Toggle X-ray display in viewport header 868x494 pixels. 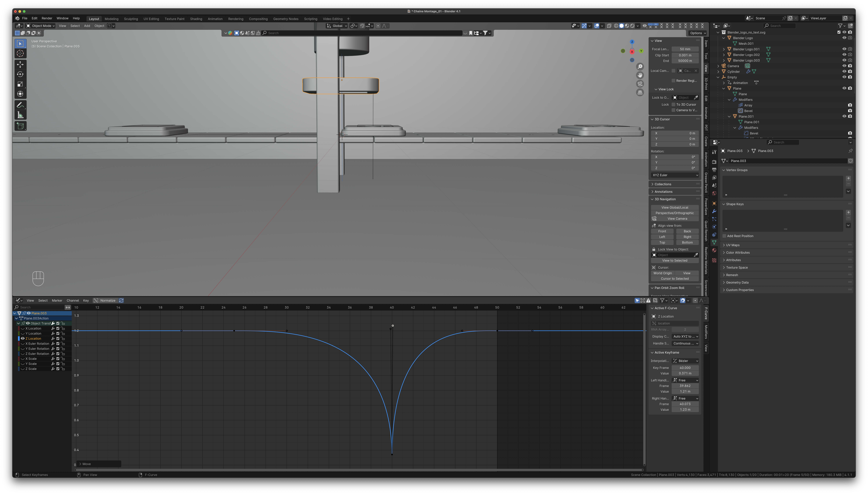point(609,26)
